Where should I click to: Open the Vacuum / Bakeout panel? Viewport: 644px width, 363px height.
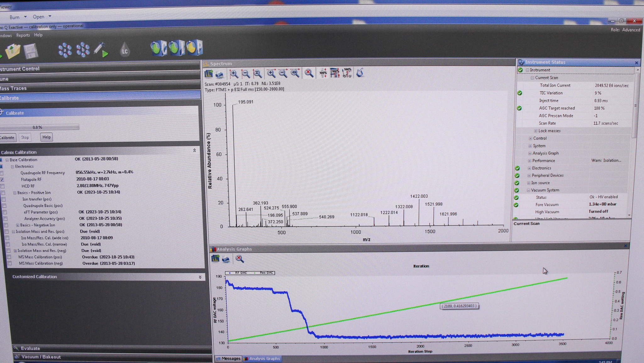tap(112, 357)
